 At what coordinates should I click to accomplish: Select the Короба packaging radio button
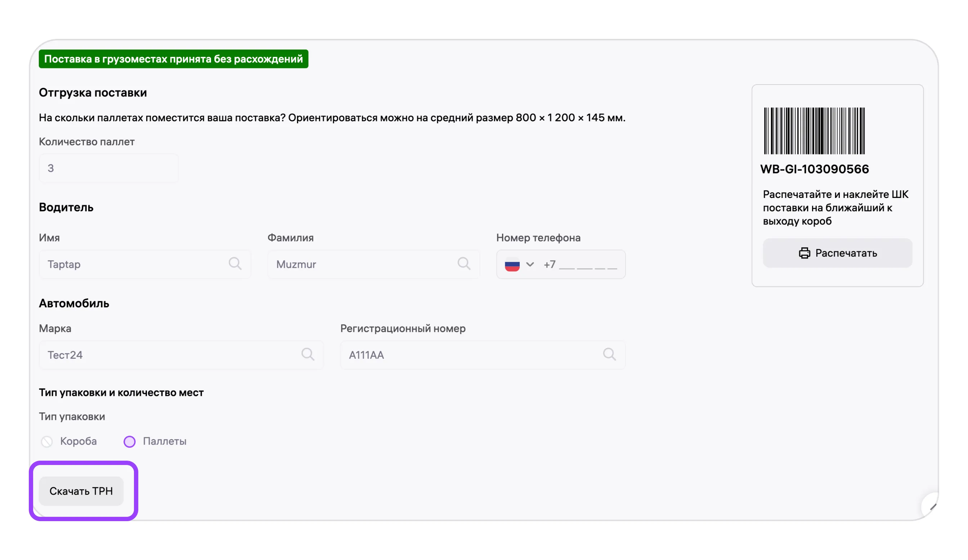point(47,441)
